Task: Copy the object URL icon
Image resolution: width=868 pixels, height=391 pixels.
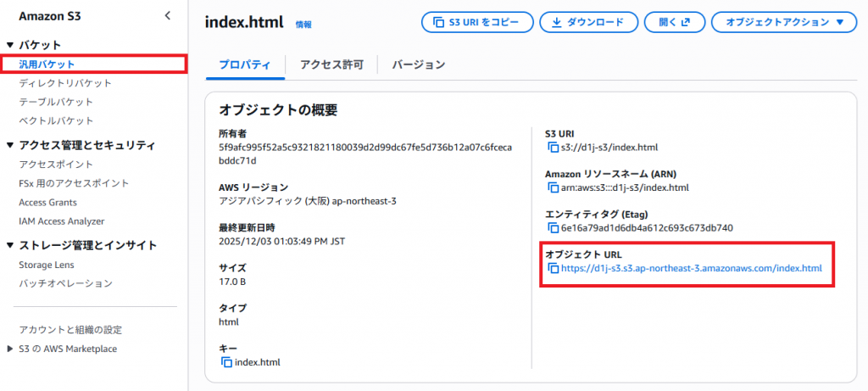Action: tap(554, 269)
